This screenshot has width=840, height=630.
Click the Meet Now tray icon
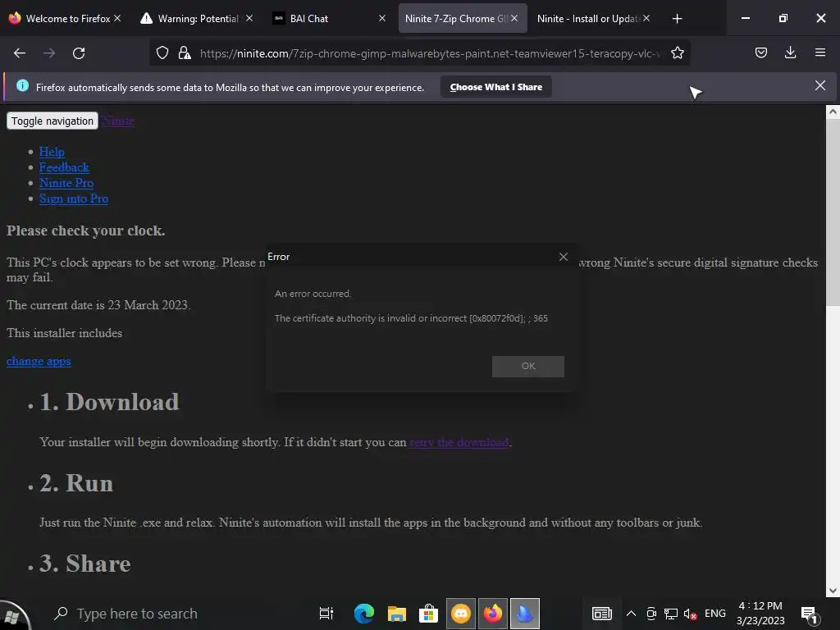651,614
